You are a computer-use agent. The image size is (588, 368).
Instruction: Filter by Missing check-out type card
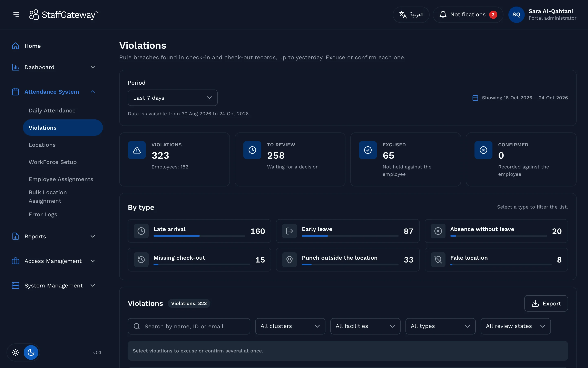pos(199,259)
